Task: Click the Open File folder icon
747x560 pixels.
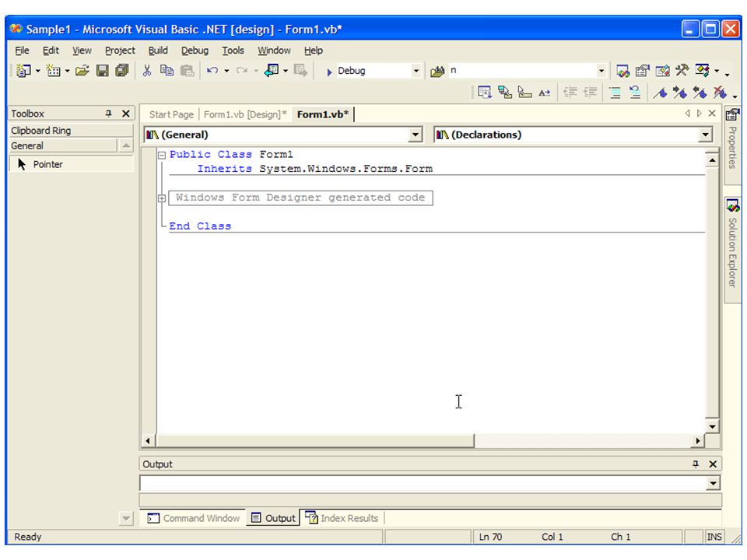Action: 82,71
